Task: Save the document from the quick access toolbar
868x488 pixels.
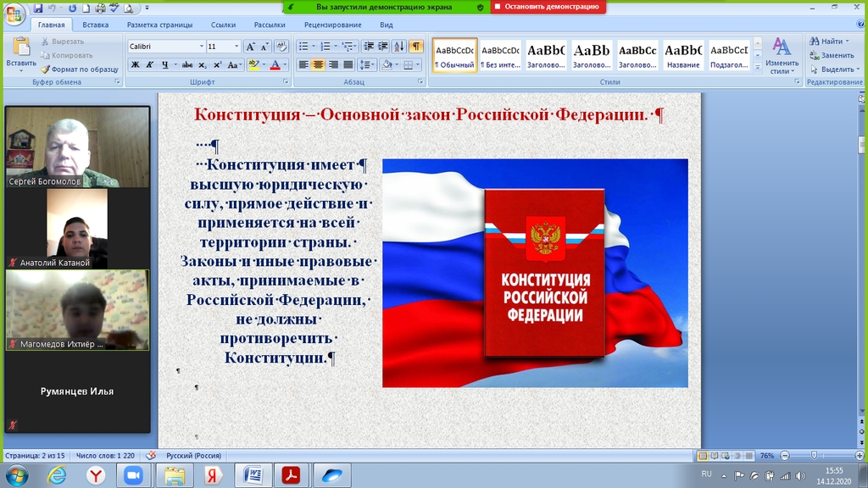Action: [37, 8]
